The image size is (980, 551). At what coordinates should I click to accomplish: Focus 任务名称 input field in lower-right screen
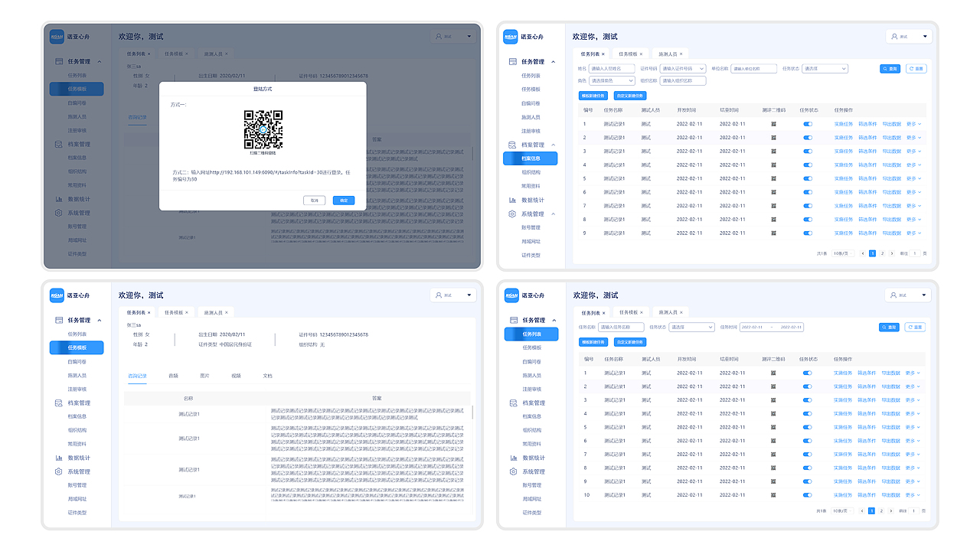tap(621, 327)
